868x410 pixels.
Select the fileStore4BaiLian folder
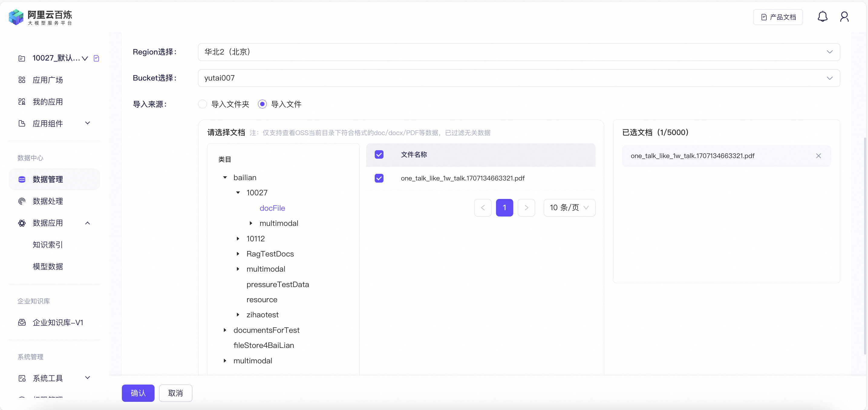pyautogui.click(x=263, y=345)
